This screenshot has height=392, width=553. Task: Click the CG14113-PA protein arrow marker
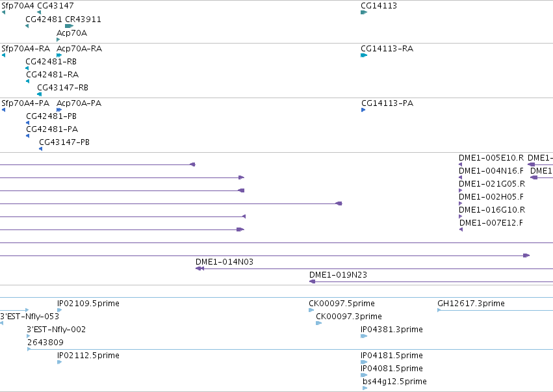click(x=363, y=110)
